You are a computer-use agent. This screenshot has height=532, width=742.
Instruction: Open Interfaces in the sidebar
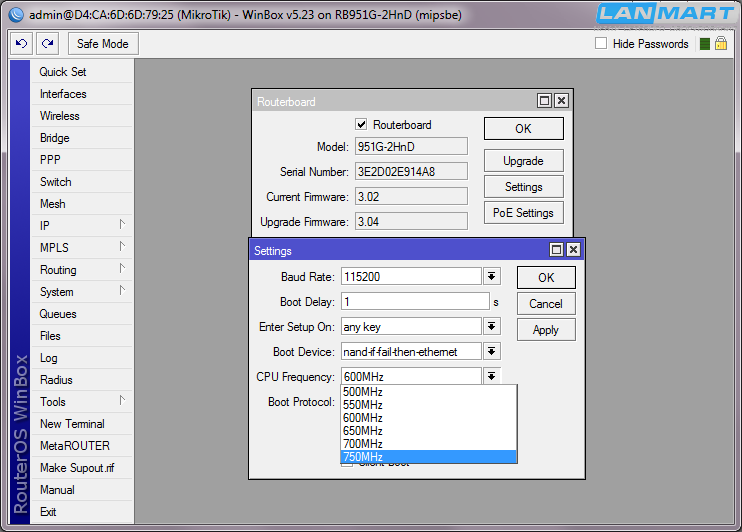click(81, 94)
